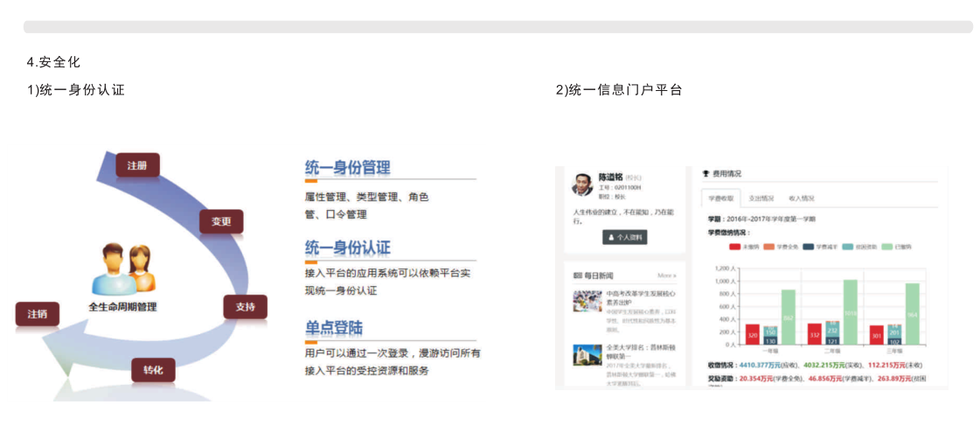
Task: Select the 转化 lifecycle node
Action: [x=153, y=370]
